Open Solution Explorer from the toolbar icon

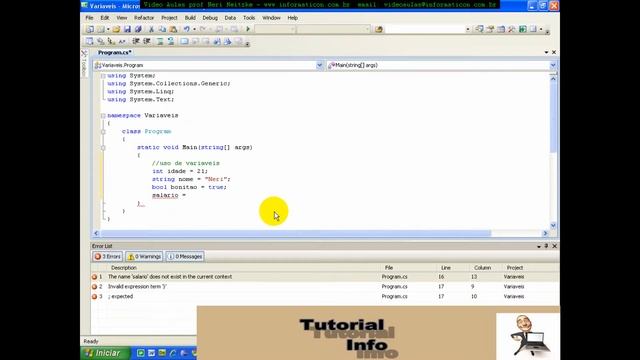(x=480, y=29)
